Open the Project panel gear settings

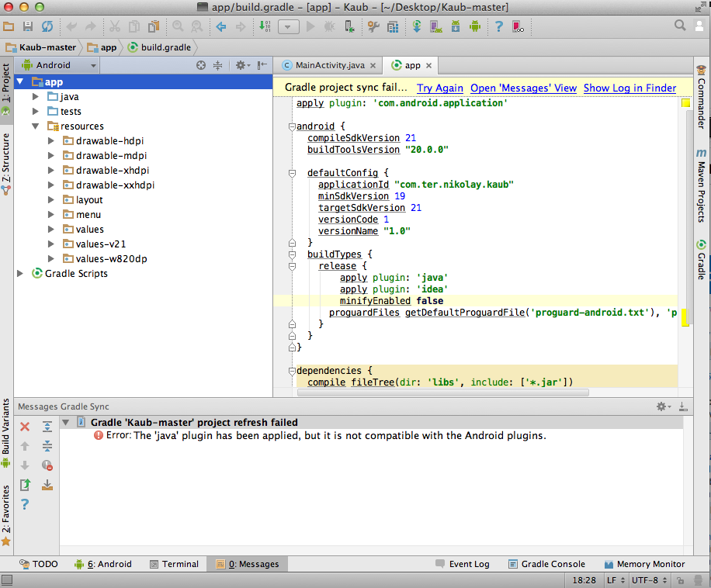click(243, 65)
